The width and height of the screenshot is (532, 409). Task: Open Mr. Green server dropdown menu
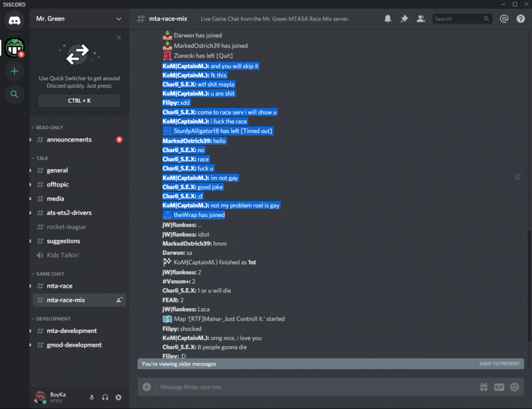pos(79,19)
